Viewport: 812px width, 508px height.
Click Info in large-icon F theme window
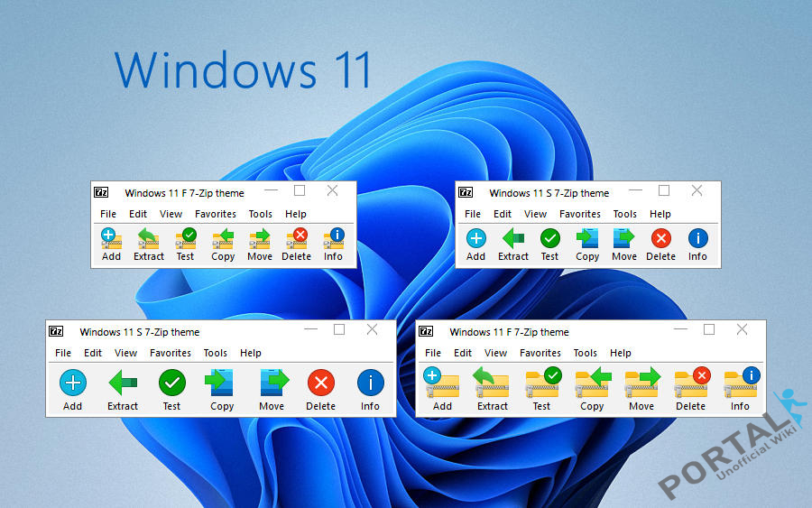[741, 390]
